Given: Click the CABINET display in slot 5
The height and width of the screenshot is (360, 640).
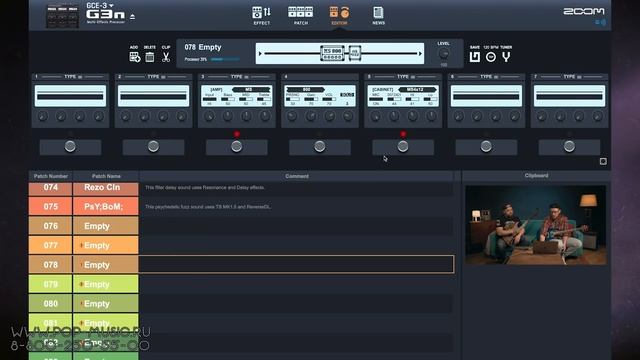Looking at the screenshot, I should pos(403,96).
